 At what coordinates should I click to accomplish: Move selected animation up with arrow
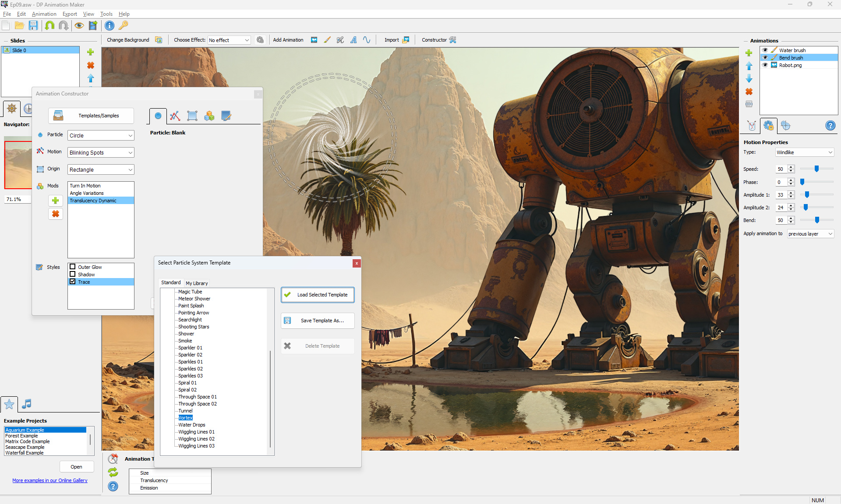pyautogui.click(x=749, y=66)
